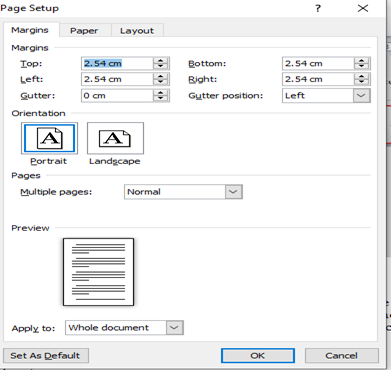Click the Set As Default button
Image resolution: width=391 pixels, height=370 pixels.
pos(46,356)
